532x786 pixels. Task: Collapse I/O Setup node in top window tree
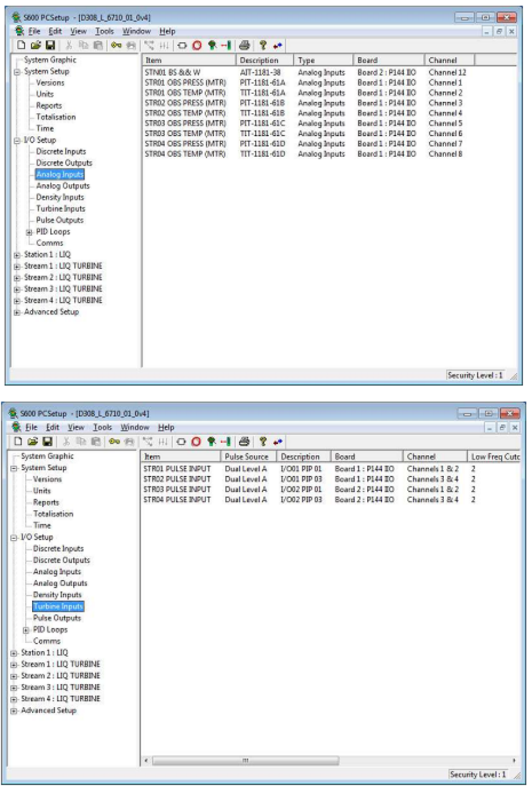pyautogui.click(x=17, y=140)
